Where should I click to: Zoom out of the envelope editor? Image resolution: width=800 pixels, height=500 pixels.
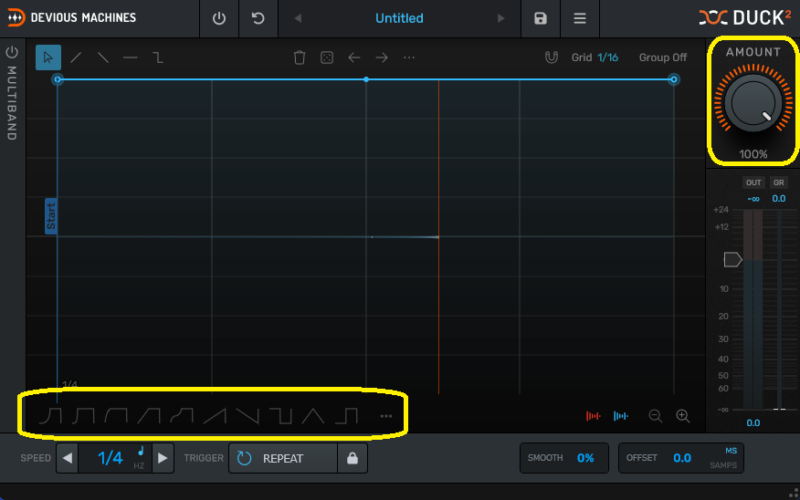[655, 416]
